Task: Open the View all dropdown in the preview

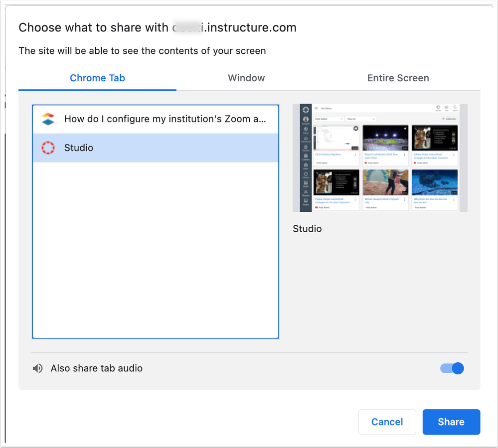Action: coord(360,119)
